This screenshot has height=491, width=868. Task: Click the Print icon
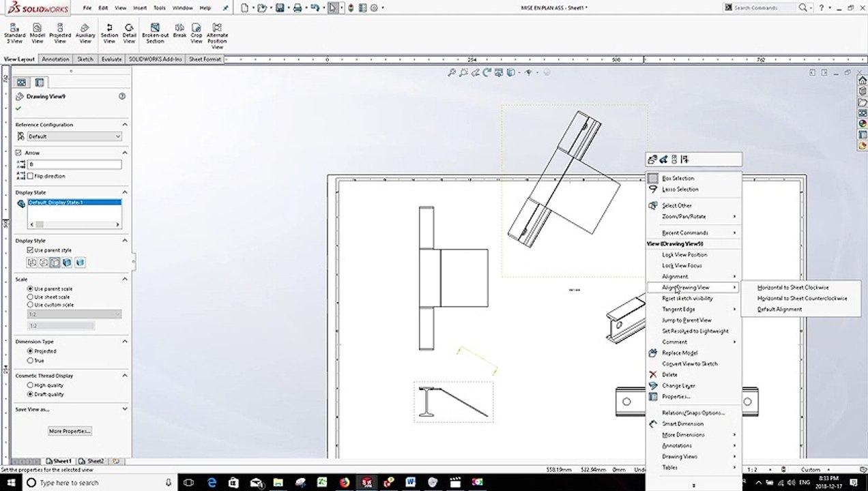coord(298,8)
